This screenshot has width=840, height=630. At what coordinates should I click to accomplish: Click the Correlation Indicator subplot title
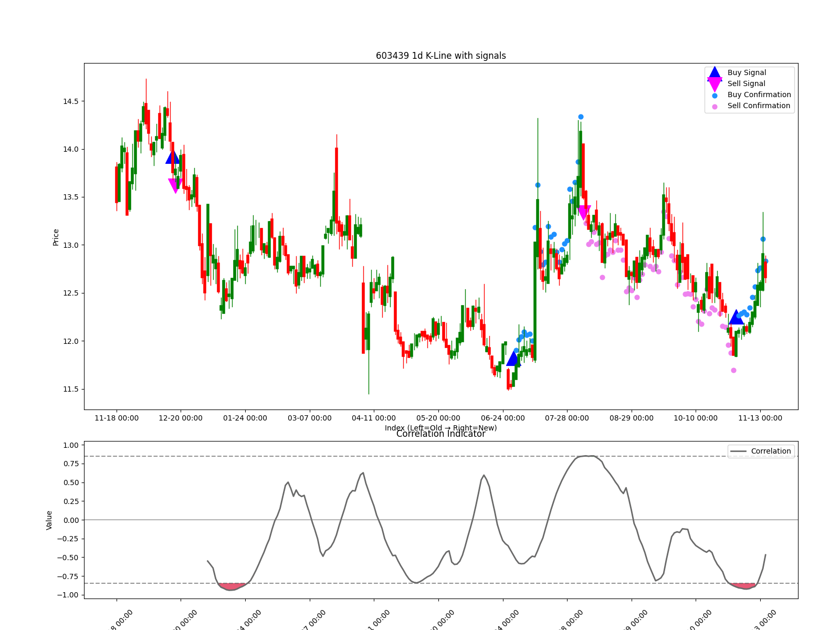coord(442,434)
